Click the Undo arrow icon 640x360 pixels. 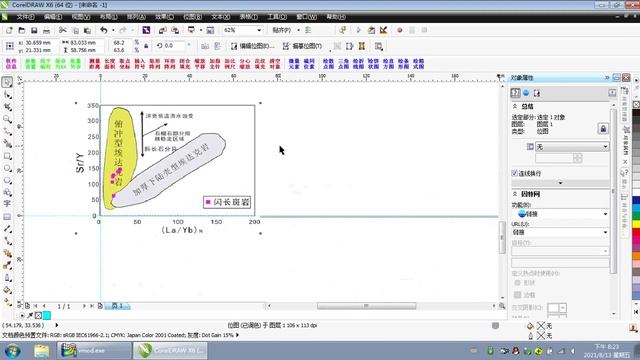coord(104,30)
